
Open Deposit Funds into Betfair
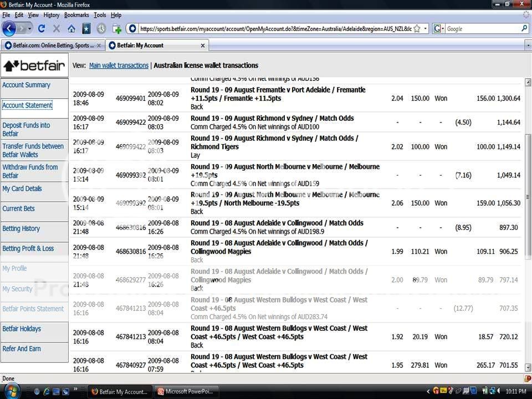26,129
